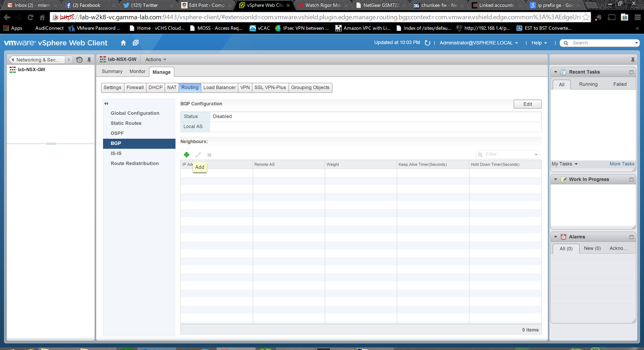Image resolution: width=644 pixels, height=350 pixels.
Task: Open the More Tasks link
Action: pos(622,164)
